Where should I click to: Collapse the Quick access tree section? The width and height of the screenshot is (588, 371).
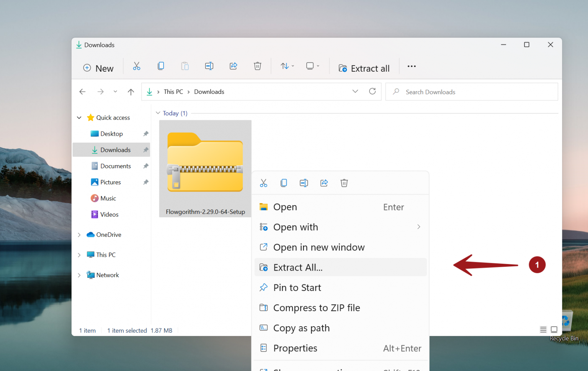79,118
